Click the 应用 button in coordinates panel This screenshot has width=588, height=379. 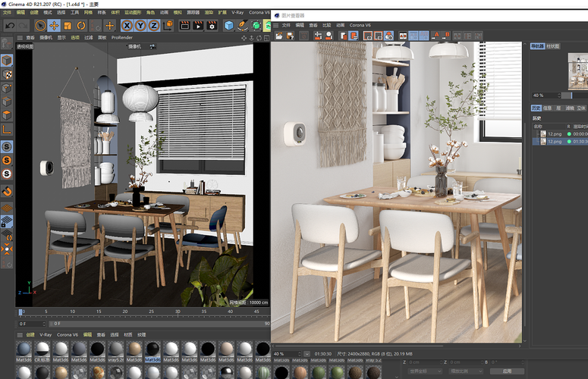(x=507, y=371)
